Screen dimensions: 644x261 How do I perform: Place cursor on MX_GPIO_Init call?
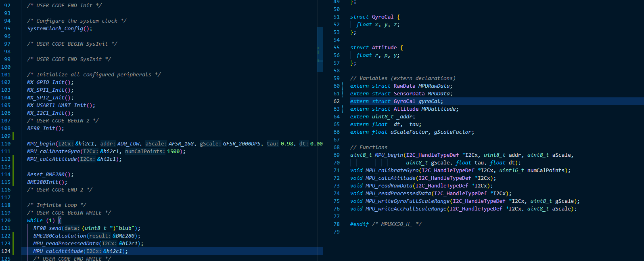(x=46, y=82)
